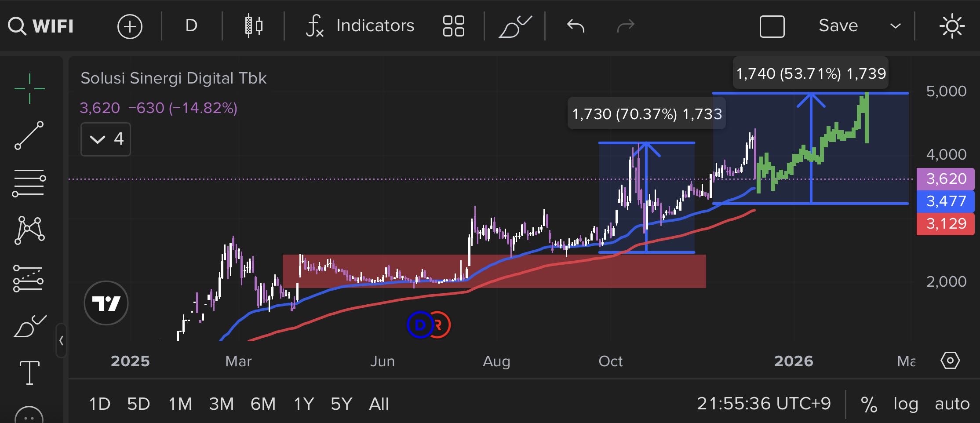Click the Solusi Sinergi Digital Tbk title

174,78
